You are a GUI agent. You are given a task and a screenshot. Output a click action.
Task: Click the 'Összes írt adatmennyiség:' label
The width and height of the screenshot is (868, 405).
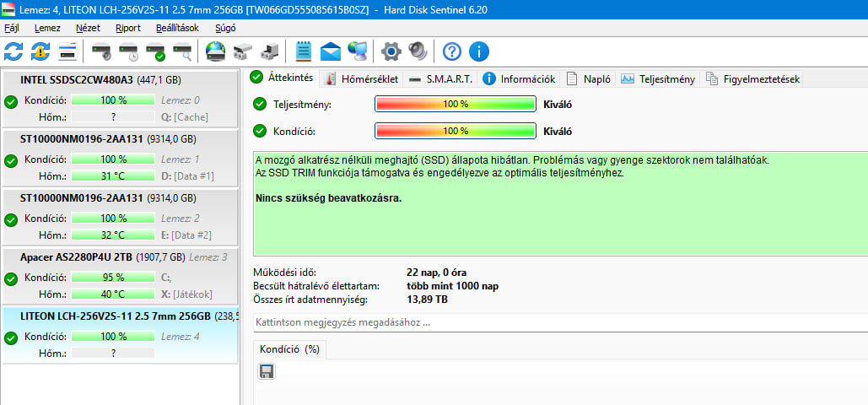pyautogui.click(x=310, y=300)
